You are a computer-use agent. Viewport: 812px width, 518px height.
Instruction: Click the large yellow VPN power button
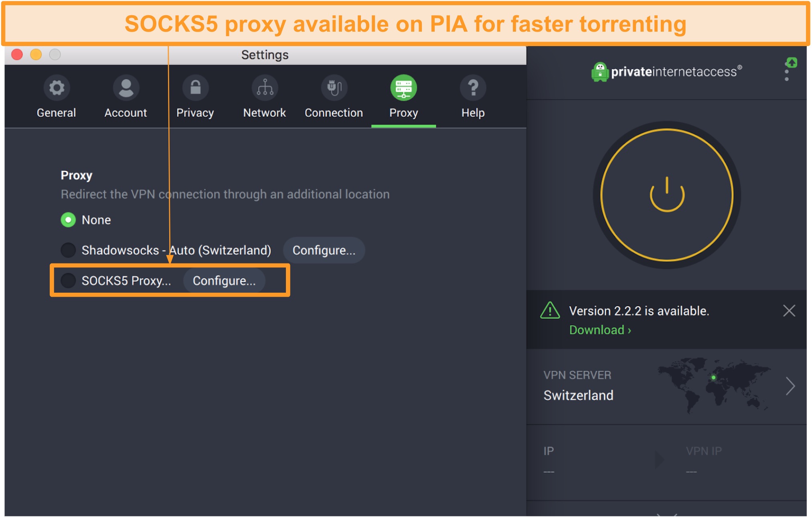pos(666,195)
